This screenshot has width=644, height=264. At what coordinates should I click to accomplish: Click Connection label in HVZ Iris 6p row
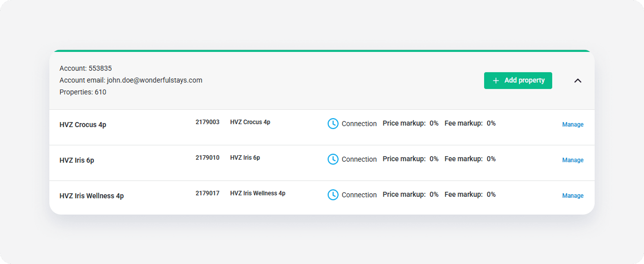point(359,159)
